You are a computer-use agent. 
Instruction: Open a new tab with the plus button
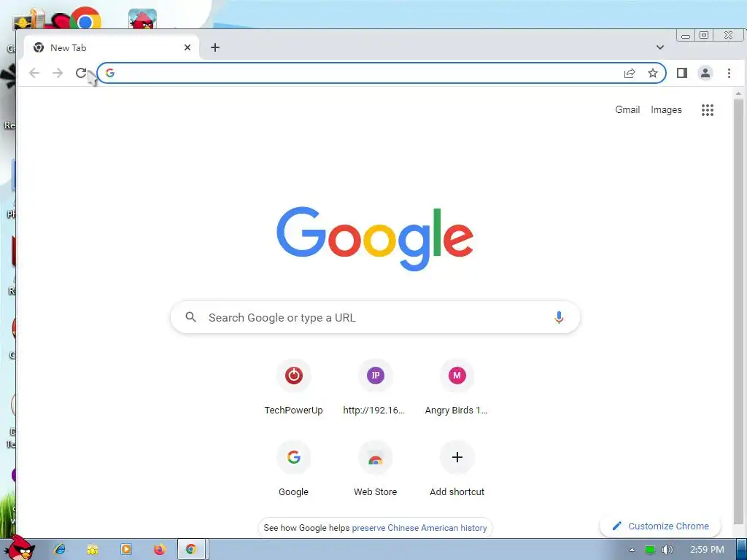pyautogui.click(x=215, y=47)
